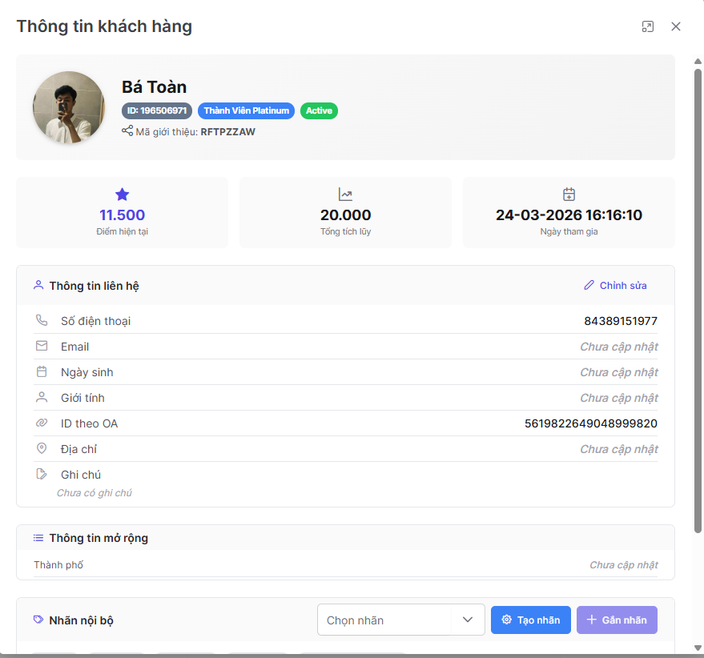
Task: Click the accumulated total 20.000
Action: pyautogui.click(x=345, y=215)
